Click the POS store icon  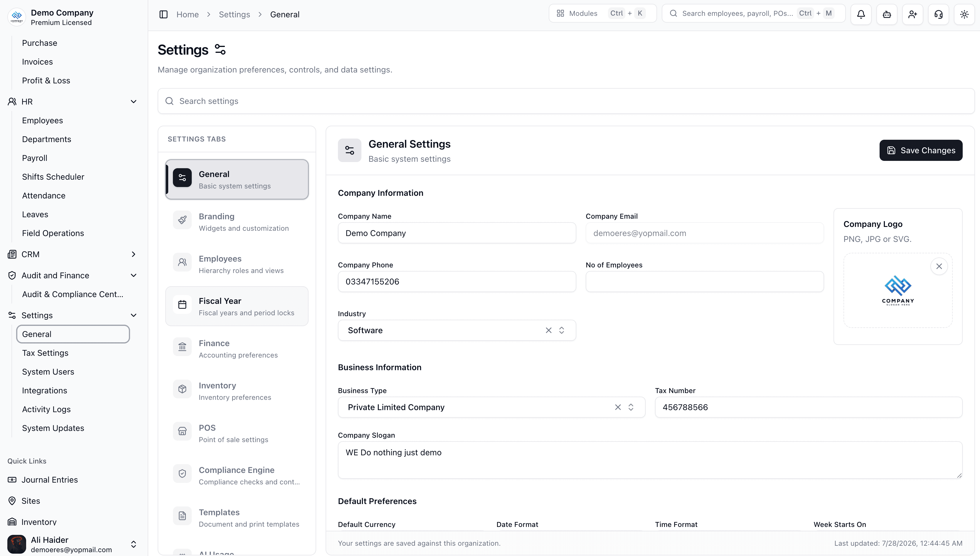pos(182,431)
